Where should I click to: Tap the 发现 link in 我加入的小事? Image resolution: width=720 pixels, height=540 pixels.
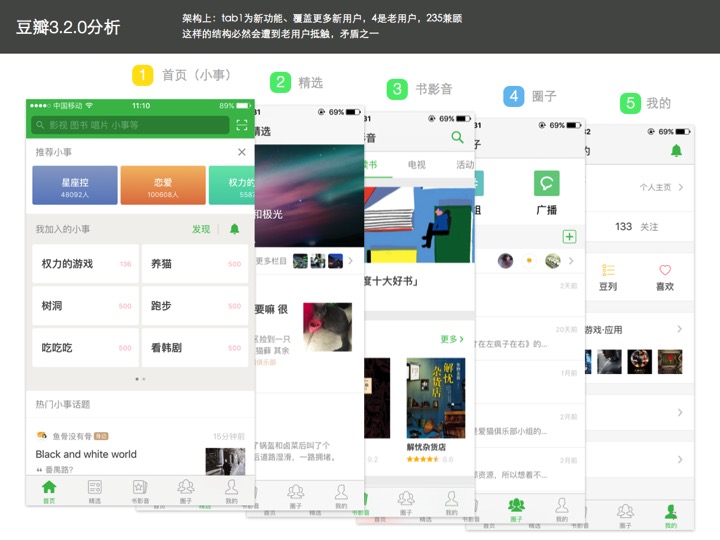pyautogui.click(x=201, y=229)
